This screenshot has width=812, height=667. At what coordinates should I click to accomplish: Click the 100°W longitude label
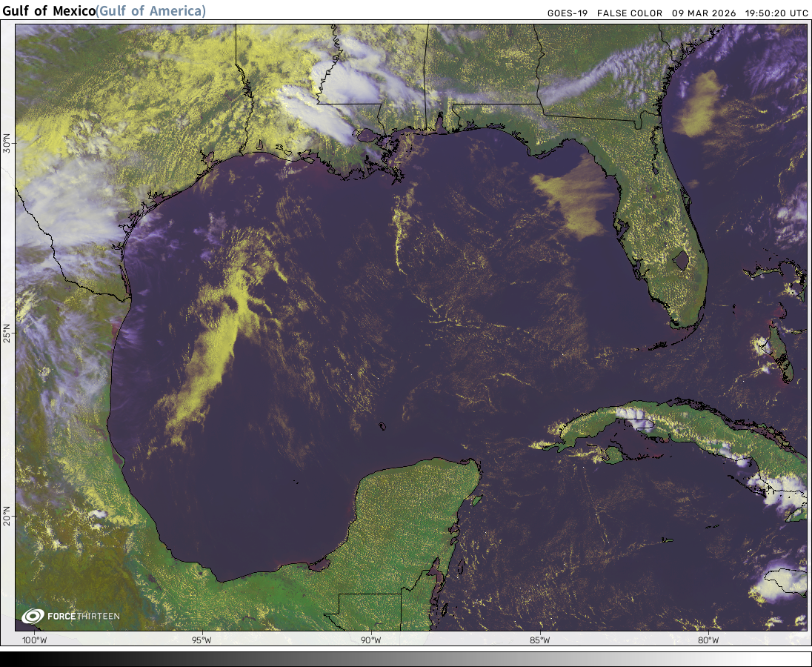pos(33,640)
